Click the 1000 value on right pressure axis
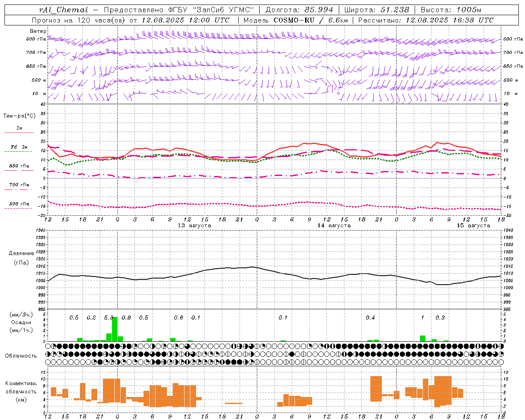Image resolution: width=525 pixels, height=420 pixels. coord(508,288)
